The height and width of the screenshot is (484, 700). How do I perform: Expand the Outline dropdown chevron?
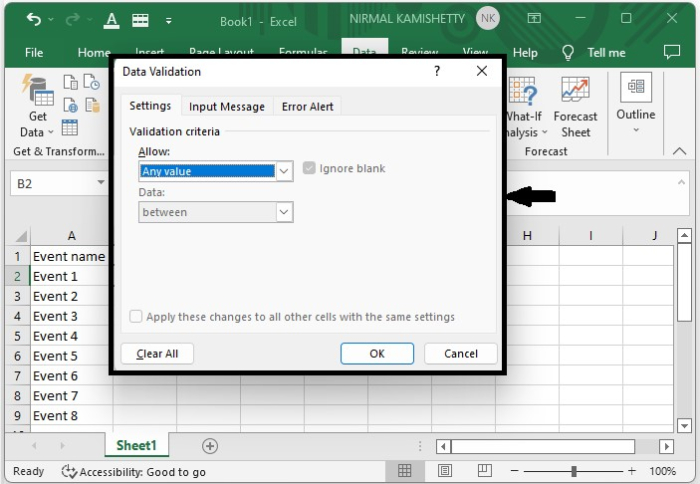click(x=636, y=130)
